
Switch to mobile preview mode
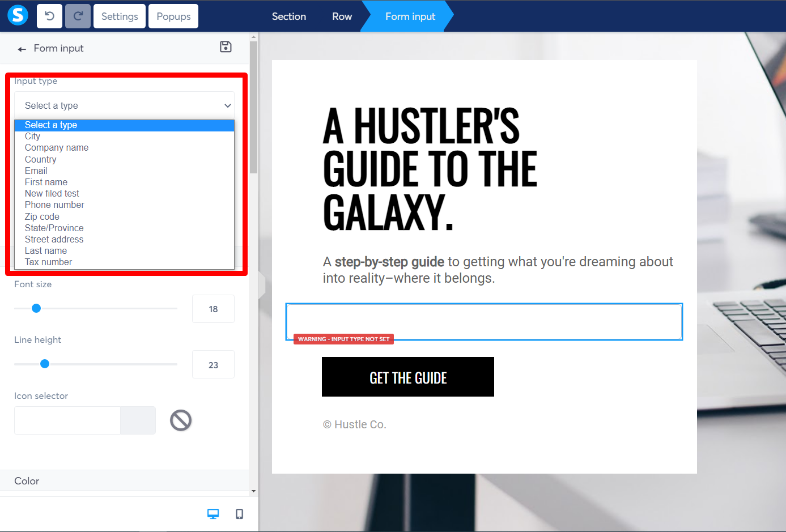pos(239,513)
